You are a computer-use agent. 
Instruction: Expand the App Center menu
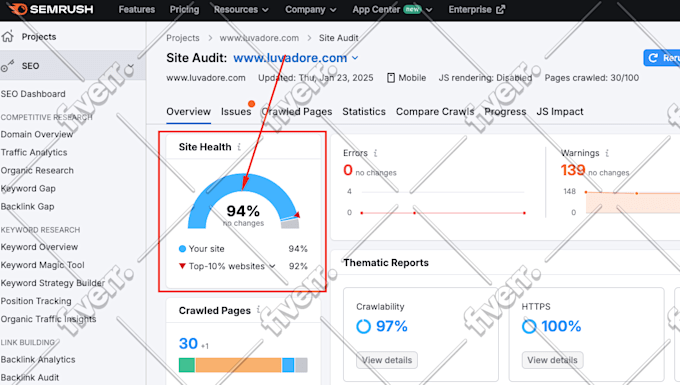[392, 9]
